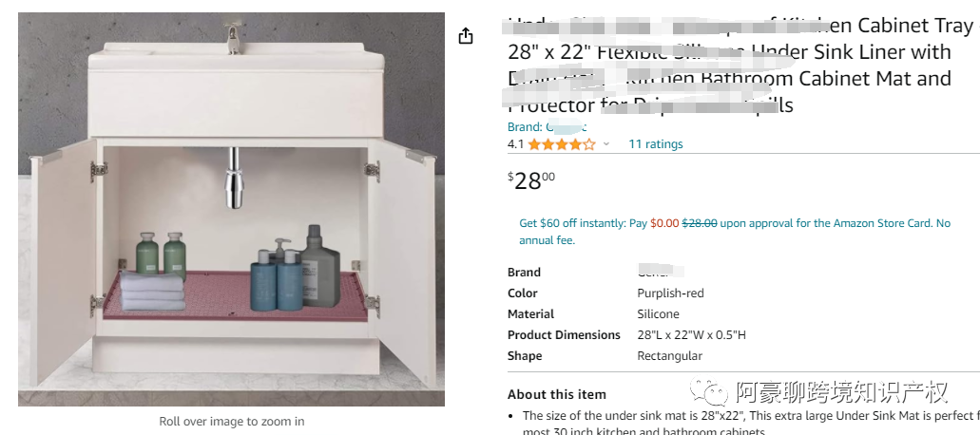
Task: Click the $28.00 price
Action: tap(531, 180)
